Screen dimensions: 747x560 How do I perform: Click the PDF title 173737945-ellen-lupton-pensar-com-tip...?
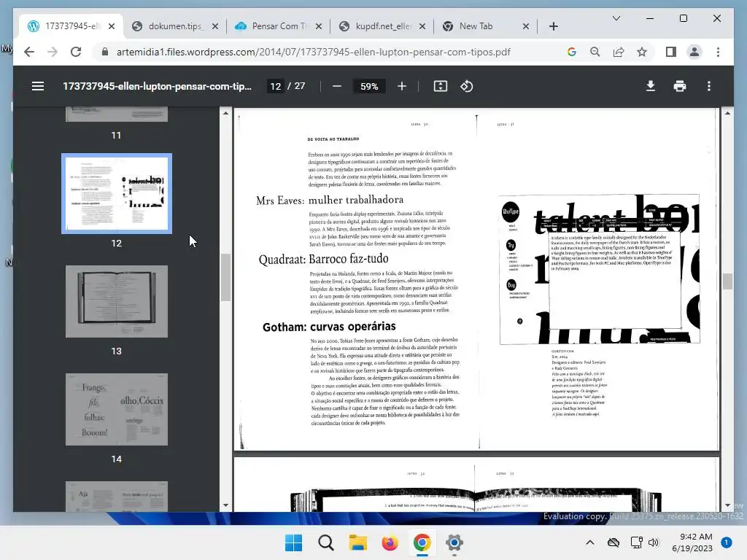(158, 86)
